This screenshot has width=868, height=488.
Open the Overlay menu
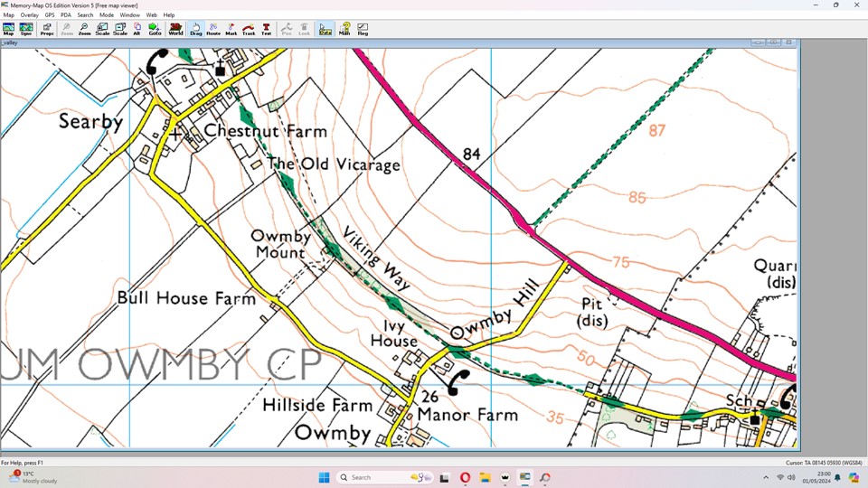point(29,15)
